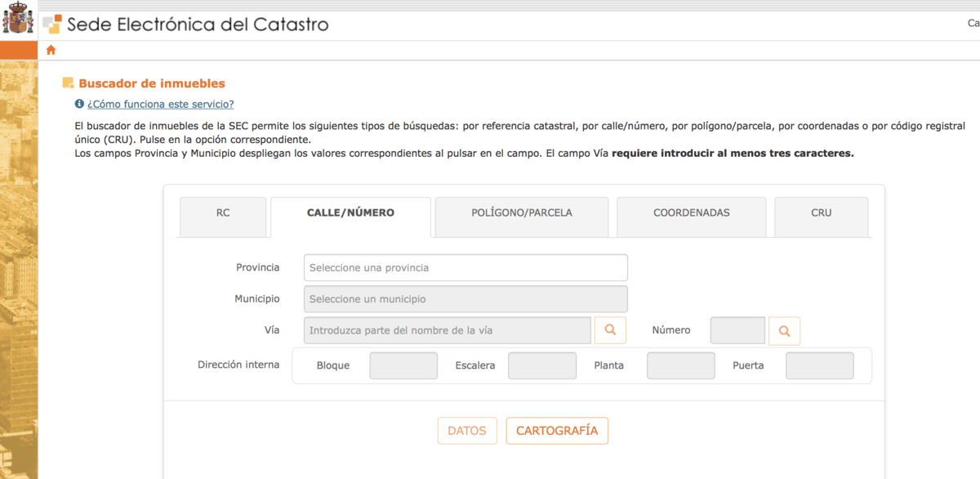Click the search icon next to Número field
The width and height of the screenshot is (980, 479).
tap(784, 331)
